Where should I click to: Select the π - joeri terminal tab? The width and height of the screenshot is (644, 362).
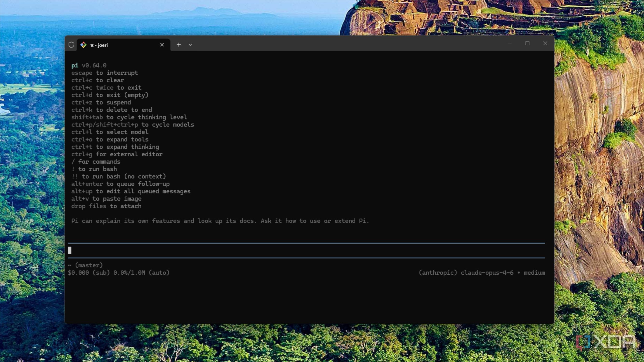pyautogui.click(x=123, y=45)
